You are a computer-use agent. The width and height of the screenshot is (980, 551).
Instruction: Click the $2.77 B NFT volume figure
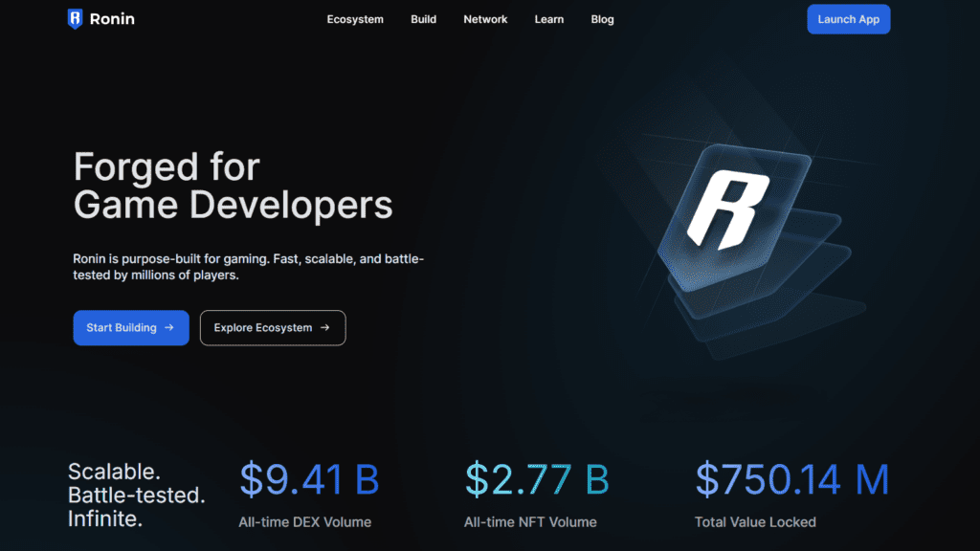pyautogui.click(x=536, y=480)
